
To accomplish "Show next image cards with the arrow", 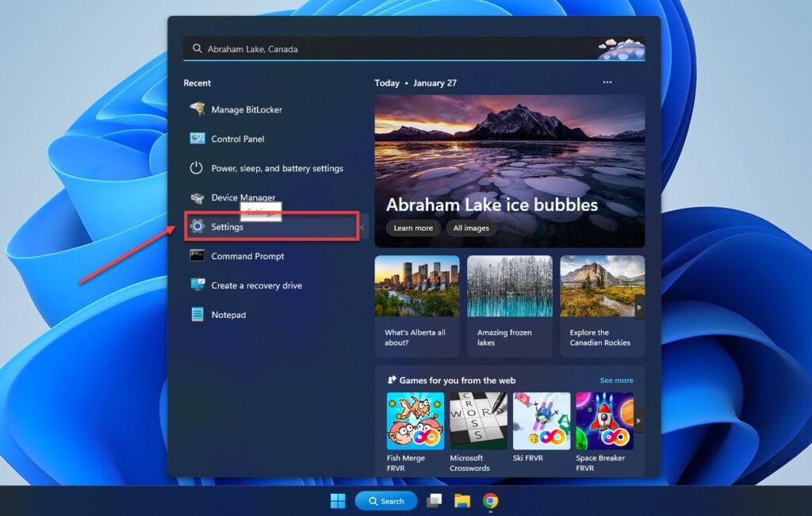I will (x=640, y=308).
